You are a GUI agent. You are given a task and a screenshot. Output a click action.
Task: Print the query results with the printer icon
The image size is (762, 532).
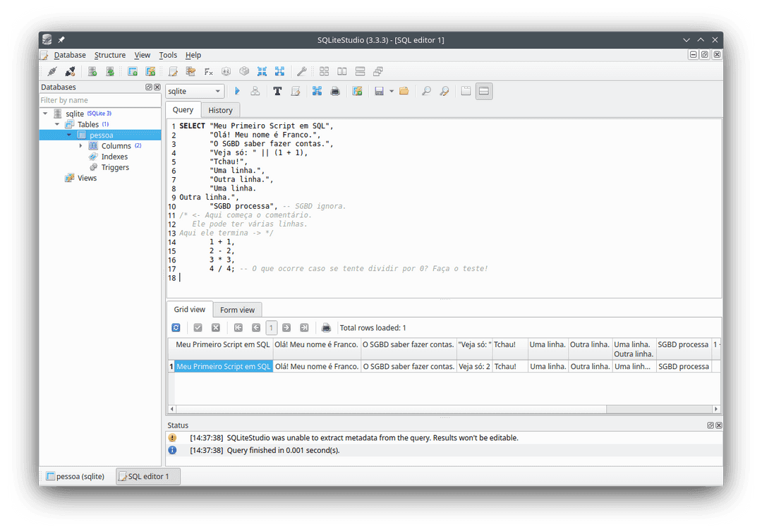tap(326, 327)
